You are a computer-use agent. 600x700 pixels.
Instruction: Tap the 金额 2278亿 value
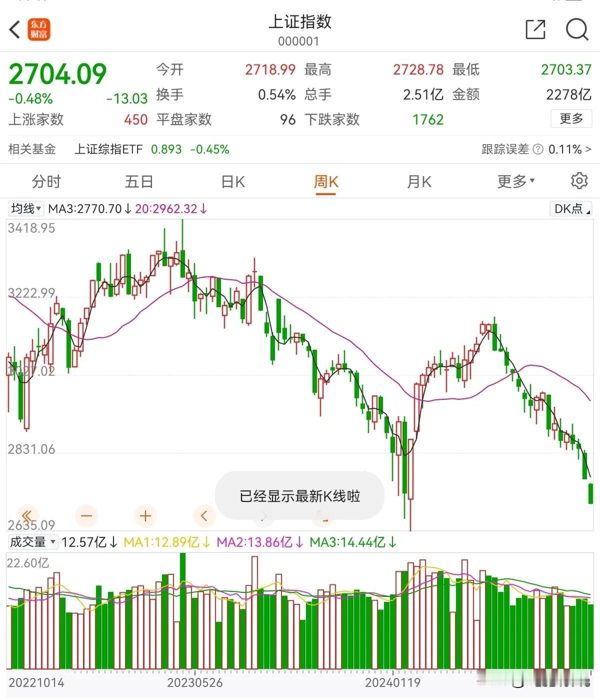[x=568, y=95]
